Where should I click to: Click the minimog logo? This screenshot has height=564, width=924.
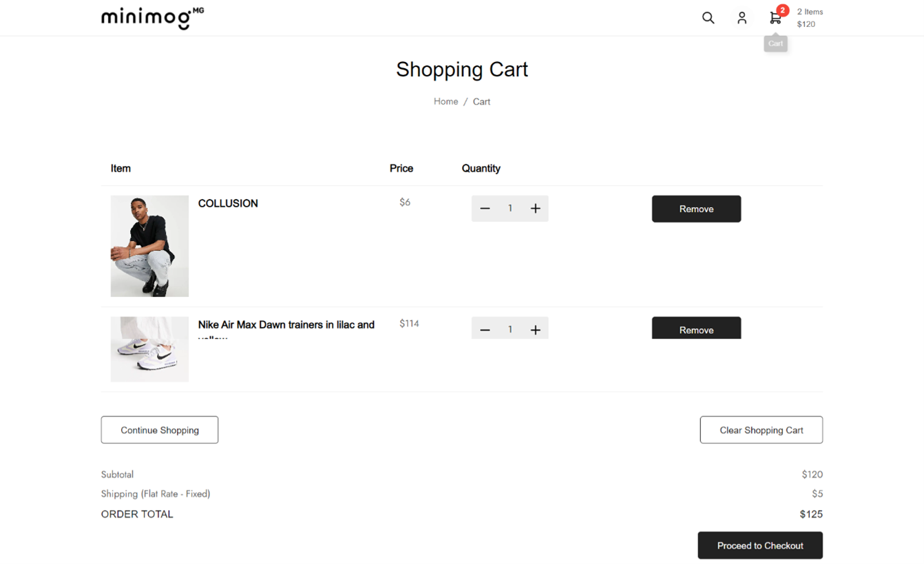point(152,18)
